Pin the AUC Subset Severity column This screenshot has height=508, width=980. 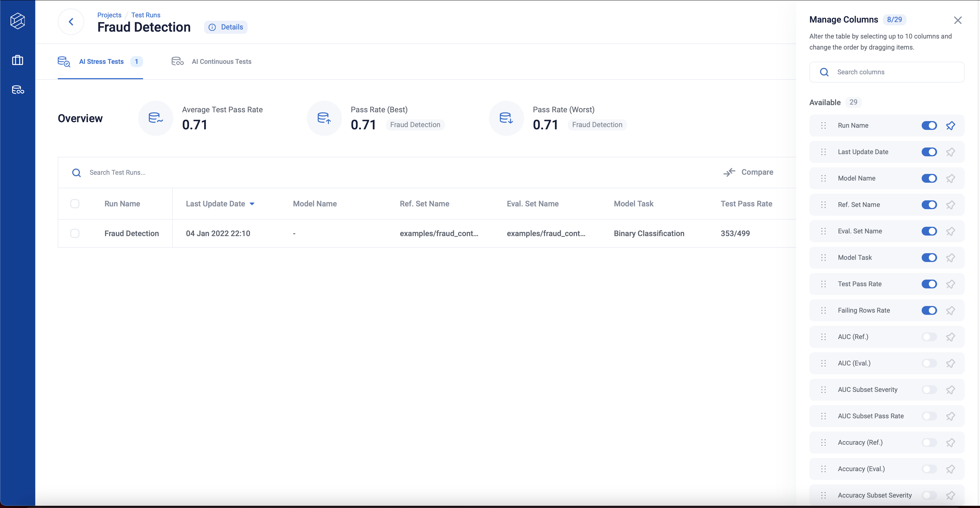point(950,390)
